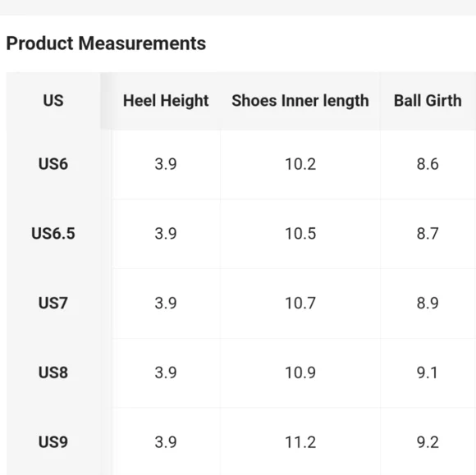The height and width of the screenshot is (475, 476).
Task: Click the 8.7 ball girth value
Action: tap(428, 234)
